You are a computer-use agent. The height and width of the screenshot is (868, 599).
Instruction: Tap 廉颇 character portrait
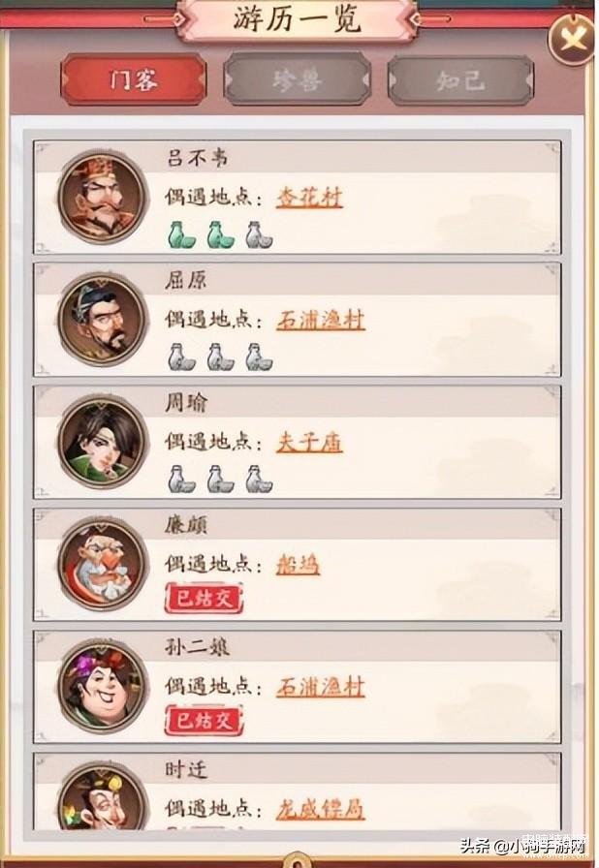103,564
